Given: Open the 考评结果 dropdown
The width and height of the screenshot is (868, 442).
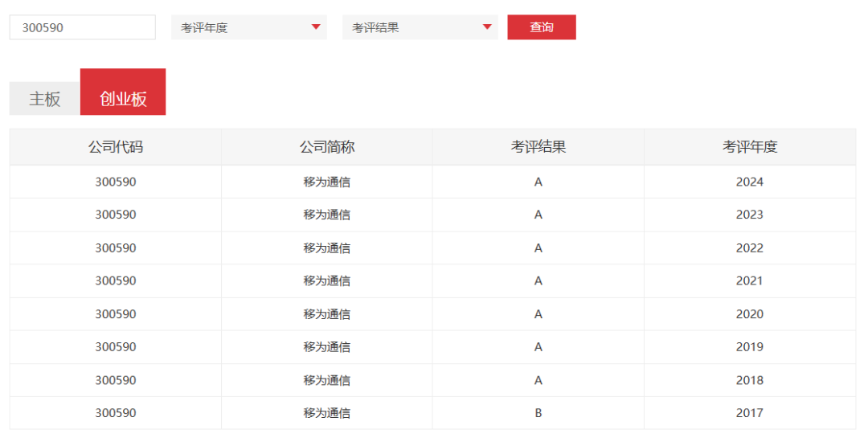Looking at the screenshot, I should click(420, 27).
